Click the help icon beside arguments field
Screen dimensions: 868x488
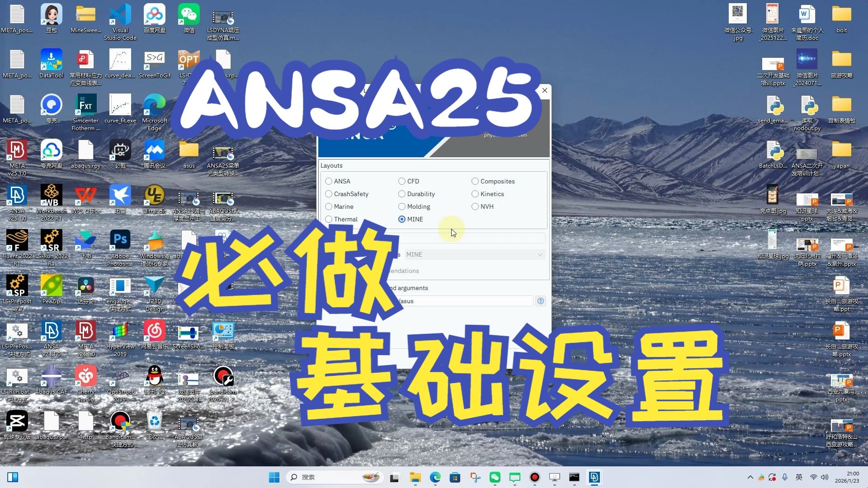540,301
